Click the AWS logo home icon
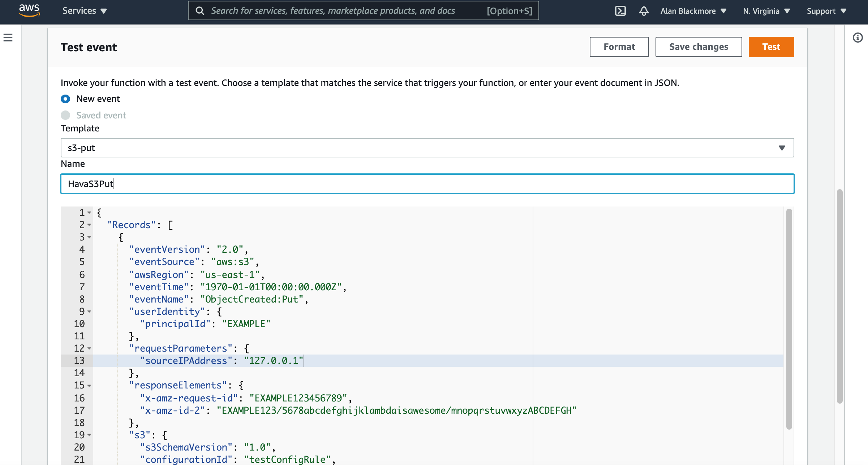 point(29,10)
